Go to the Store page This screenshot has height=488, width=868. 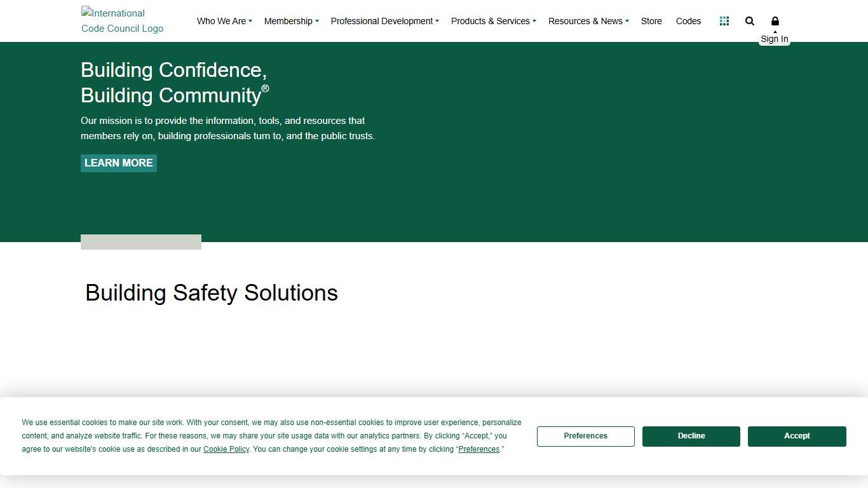pyautogui.click(x=651, y=21)
